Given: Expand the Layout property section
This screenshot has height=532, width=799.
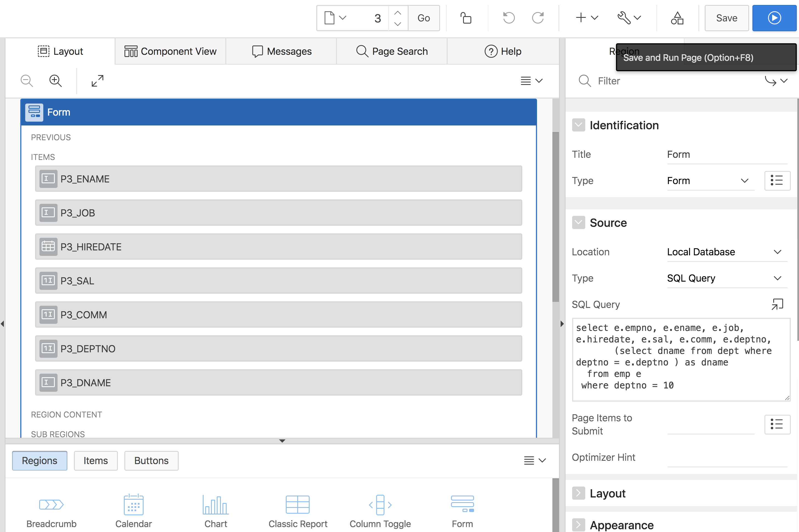Looking at the screenshot, I should point(578,493).
